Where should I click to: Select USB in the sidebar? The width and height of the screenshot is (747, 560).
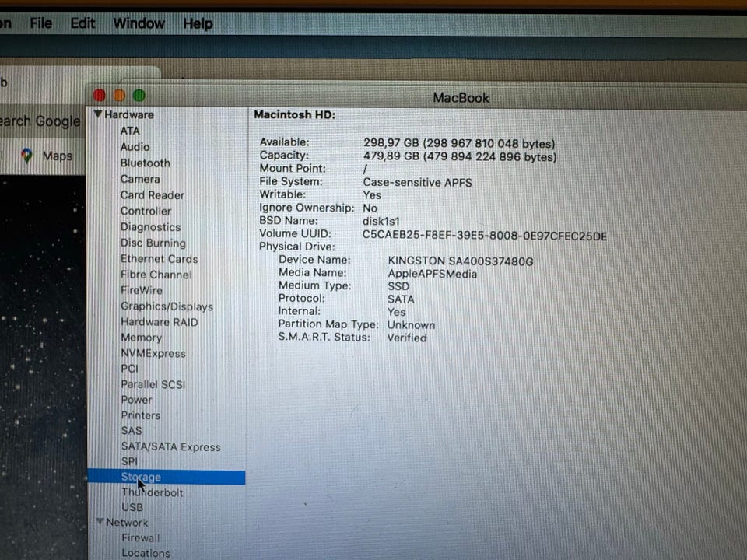click(x=132, y=507)
